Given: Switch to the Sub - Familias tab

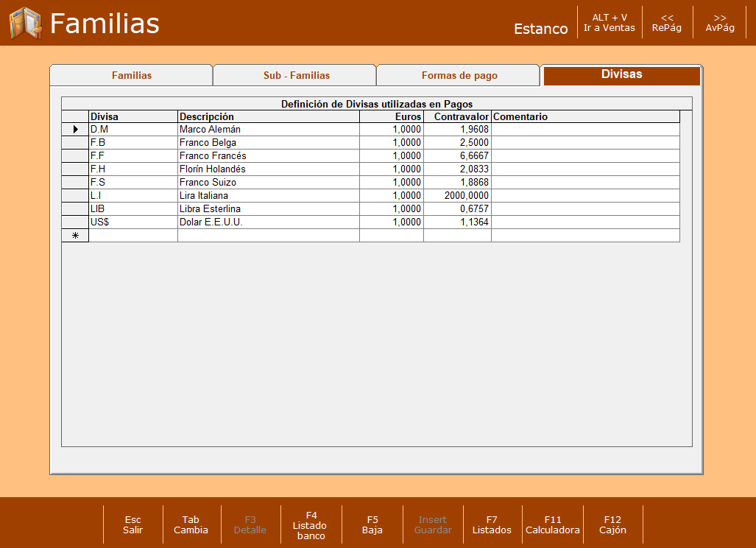Looking at the screenshot, I should coord(296,75).
